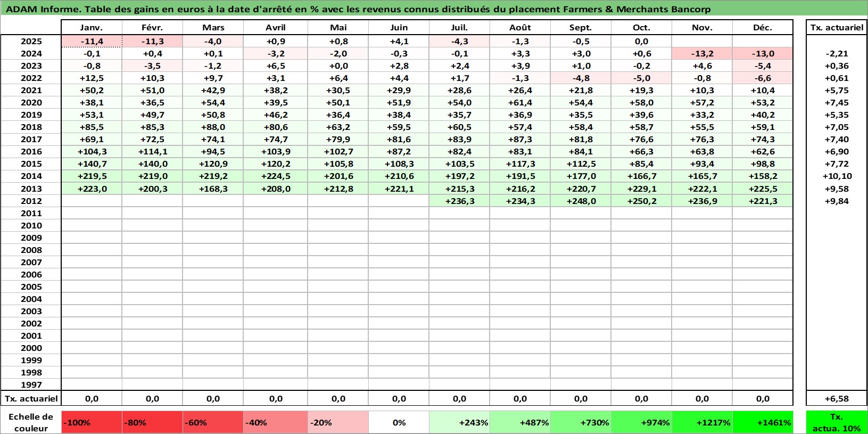Click the -60% color scale swatch
The height and width of the screenshot is (434, 868).
pyautogui.click(x=213, y=422)
